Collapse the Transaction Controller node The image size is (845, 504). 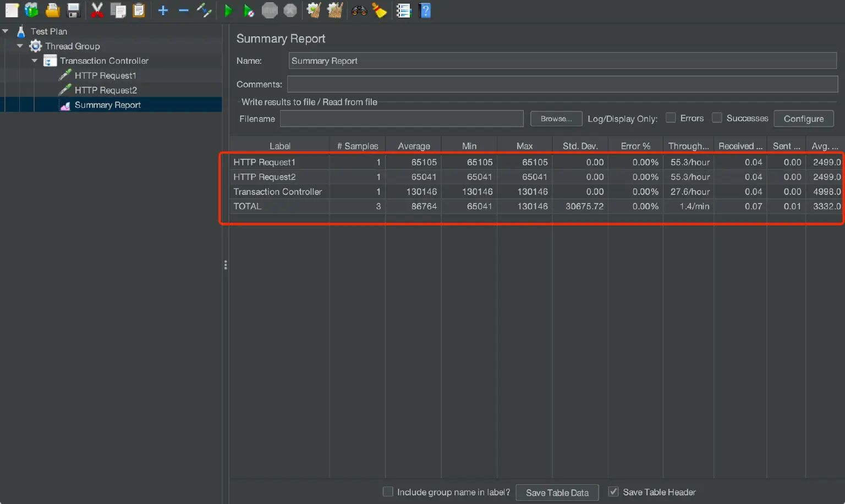tap(34, 60)
